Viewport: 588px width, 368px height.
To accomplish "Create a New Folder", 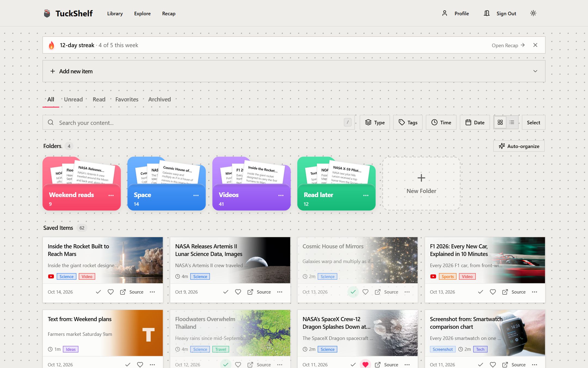I will [421, 183].
